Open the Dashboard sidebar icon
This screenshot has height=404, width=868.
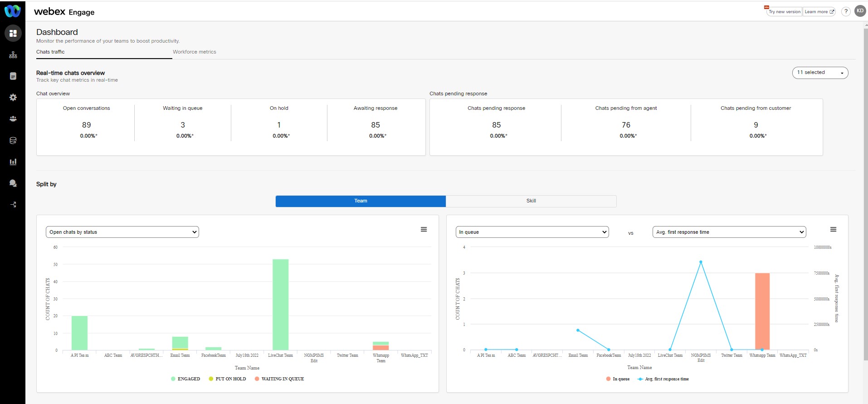[x=13, y=33]
